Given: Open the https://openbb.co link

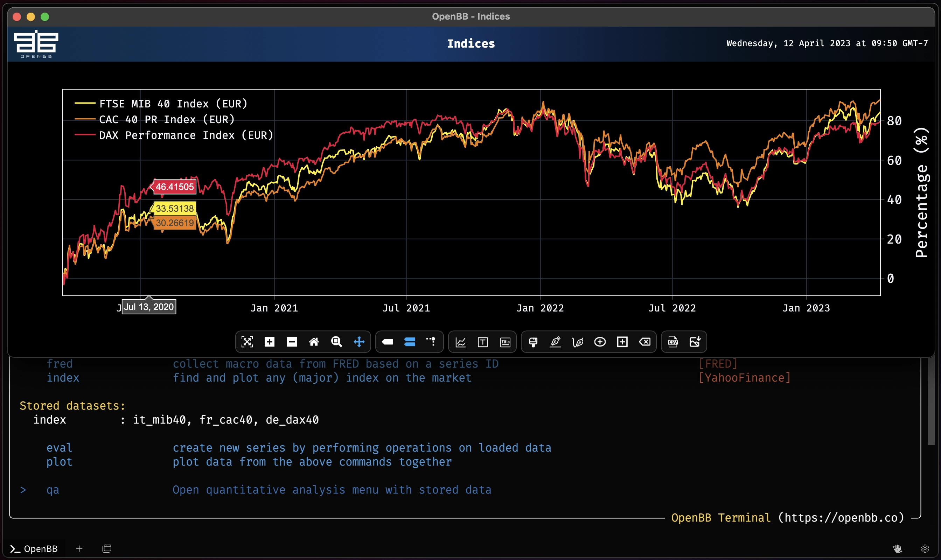Looking at the screenshot, I should (x=841, y=517).
